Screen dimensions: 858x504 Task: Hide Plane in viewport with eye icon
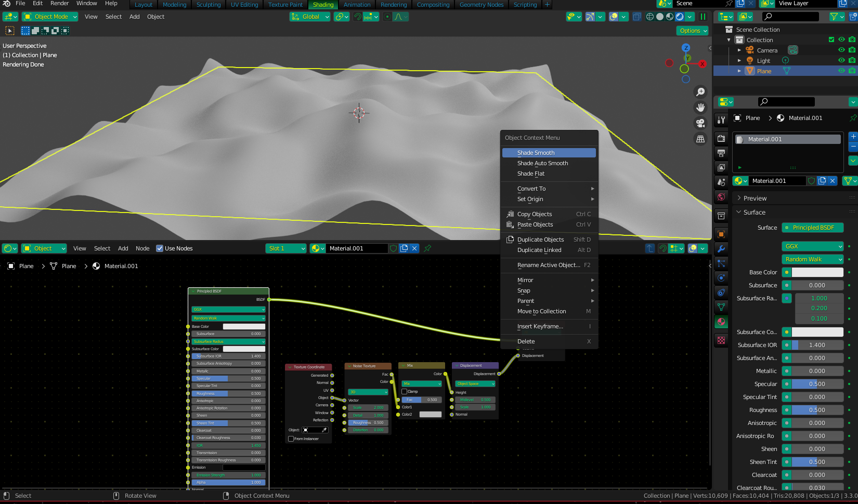pyautogui.click(x=841, y=71)
